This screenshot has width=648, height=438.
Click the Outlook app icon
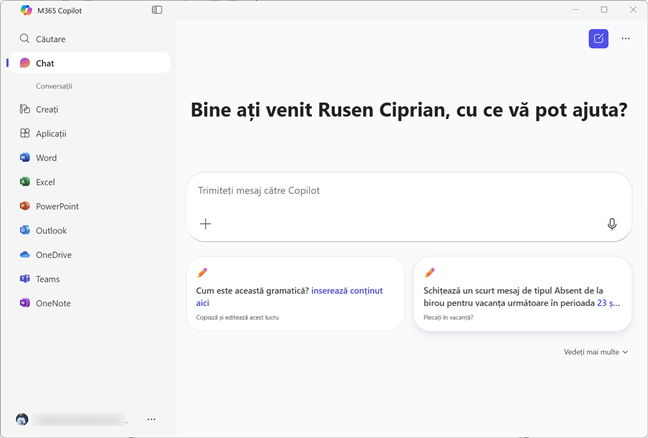[25, 230]
